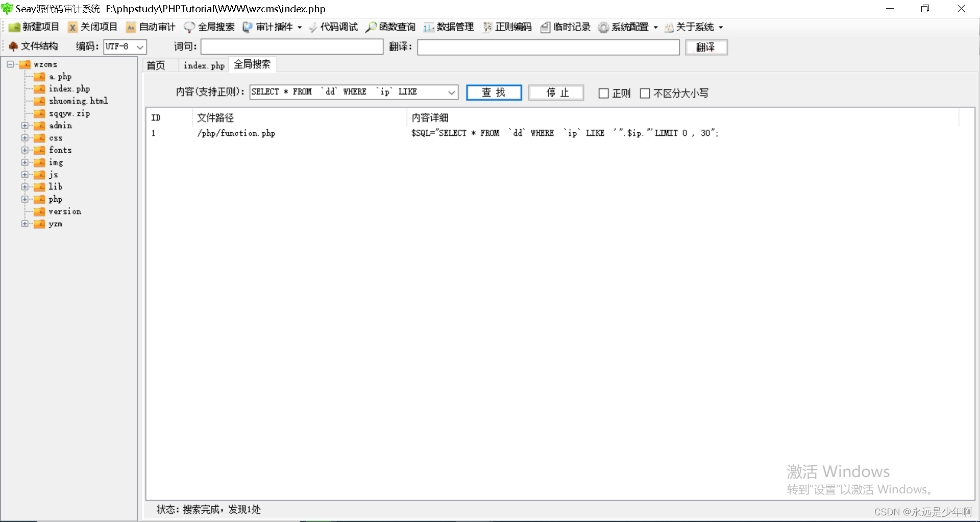Open 临时记录 temporary notes
Viewport: 980px width, 522px height.
point(571,27)
